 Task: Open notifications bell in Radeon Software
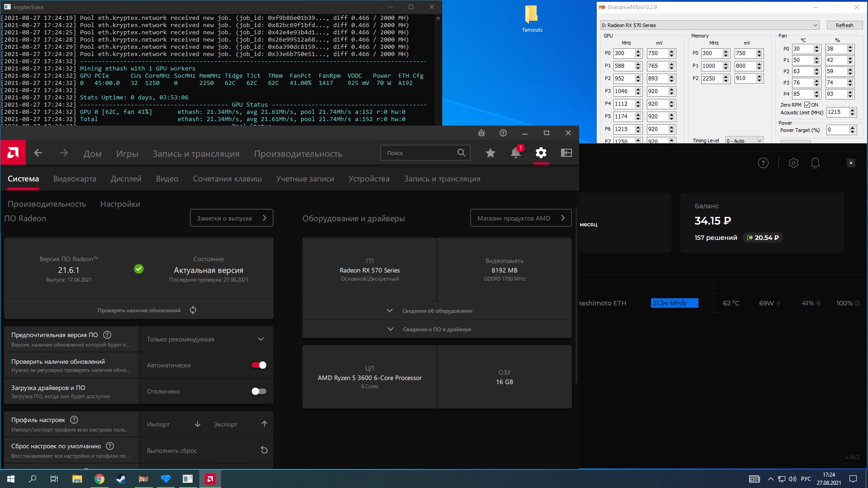pyautogui.click(x=515, y=153)
